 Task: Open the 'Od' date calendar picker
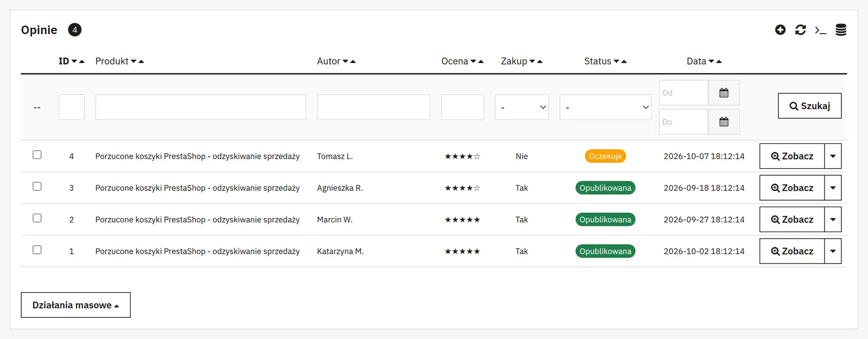click(724, 93)
